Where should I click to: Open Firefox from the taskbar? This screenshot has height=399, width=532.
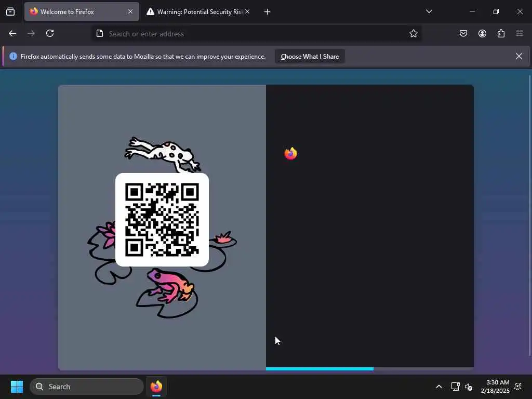point(156,387)
